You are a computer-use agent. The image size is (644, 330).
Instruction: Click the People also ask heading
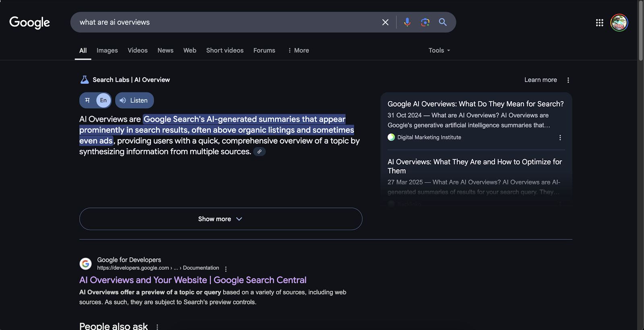114,326
